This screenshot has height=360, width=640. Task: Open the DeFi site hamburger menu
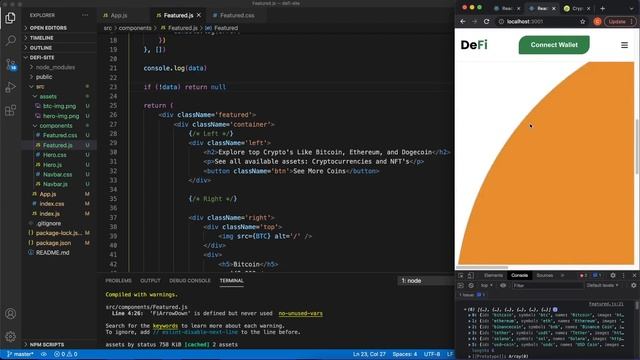pos(624,45)
